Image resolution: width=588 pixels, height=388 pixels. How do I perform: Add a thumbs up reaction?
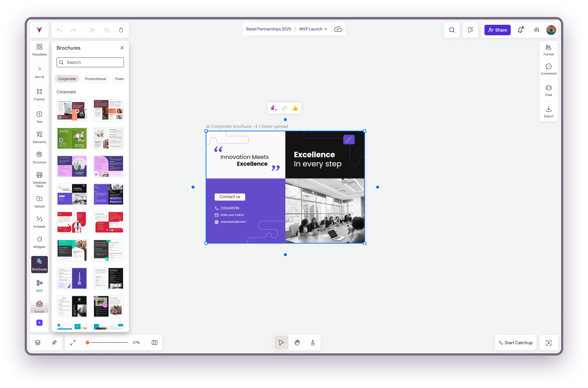pos(295,108)
